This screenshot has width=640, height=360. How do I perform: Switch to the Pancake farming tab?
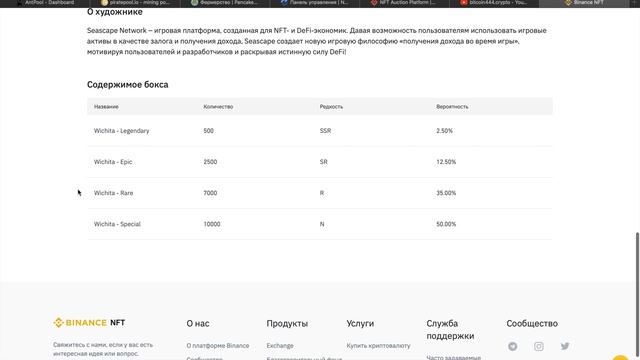pyautogui.click(x=224, y=3)
